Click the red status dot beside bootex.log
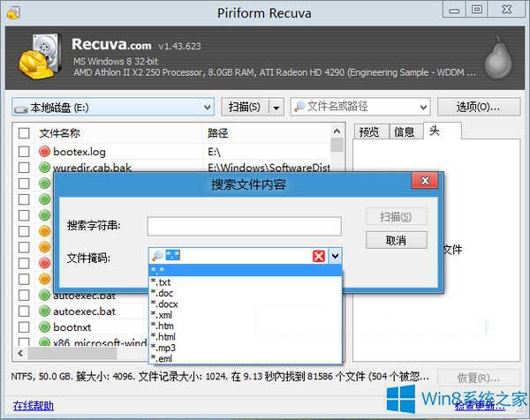 44,152
